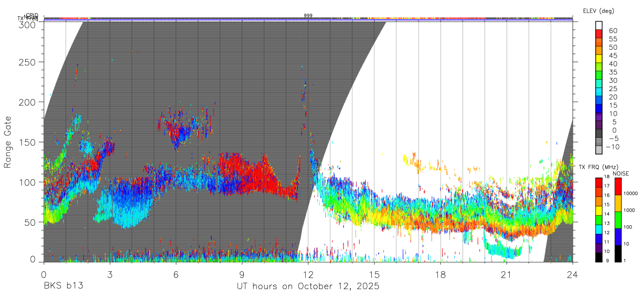Click the 6 tick on UT hours axis
Screen dimensions: 644x297
pos(176,274)
